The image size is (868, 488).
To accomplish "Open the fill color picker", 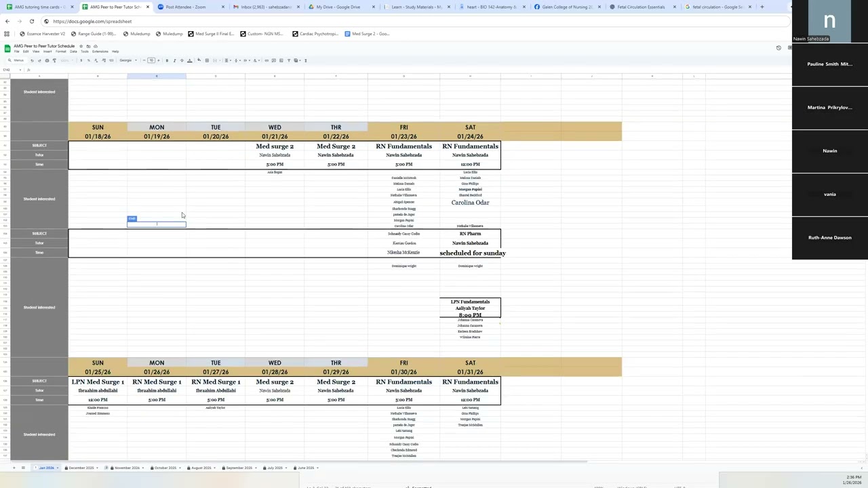I will 199,60.
